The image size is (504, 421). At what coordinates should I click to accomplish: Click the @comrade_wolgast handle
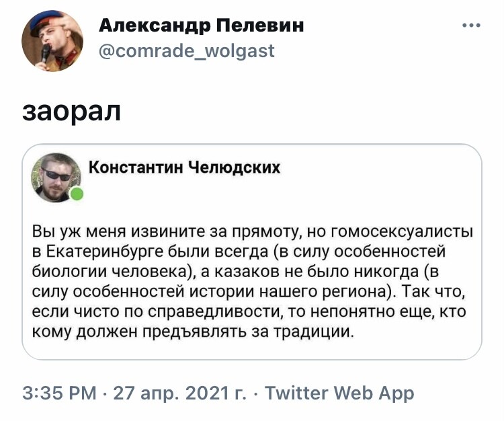point(187,51)
